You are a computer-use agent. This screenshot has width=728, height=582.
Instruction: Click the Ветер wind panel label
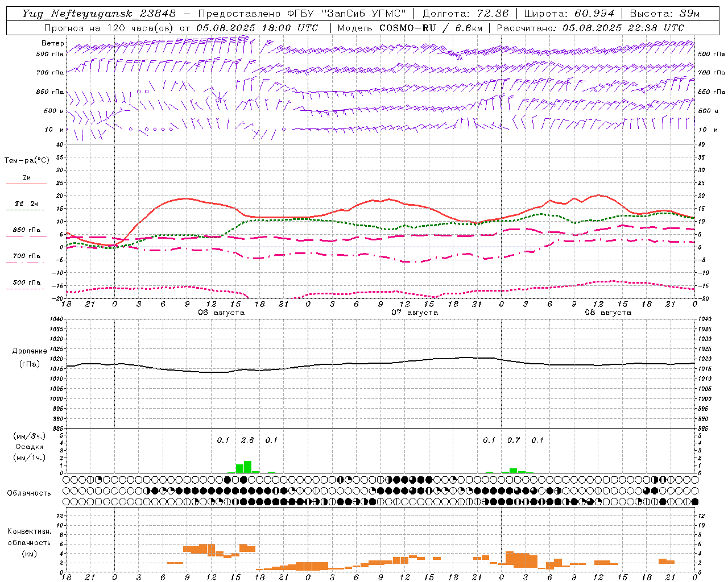52,43
